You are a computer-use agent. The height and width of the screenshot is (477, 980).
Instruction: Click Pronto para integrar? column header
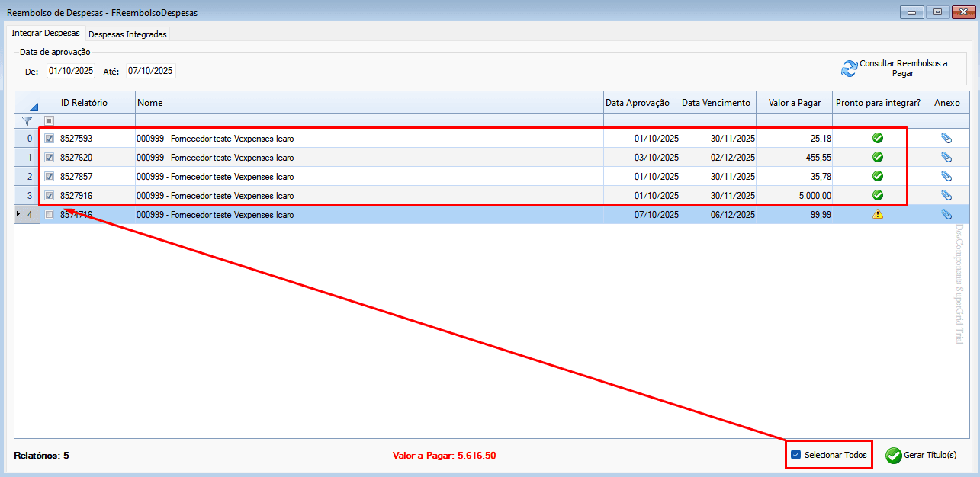point(878,103)
